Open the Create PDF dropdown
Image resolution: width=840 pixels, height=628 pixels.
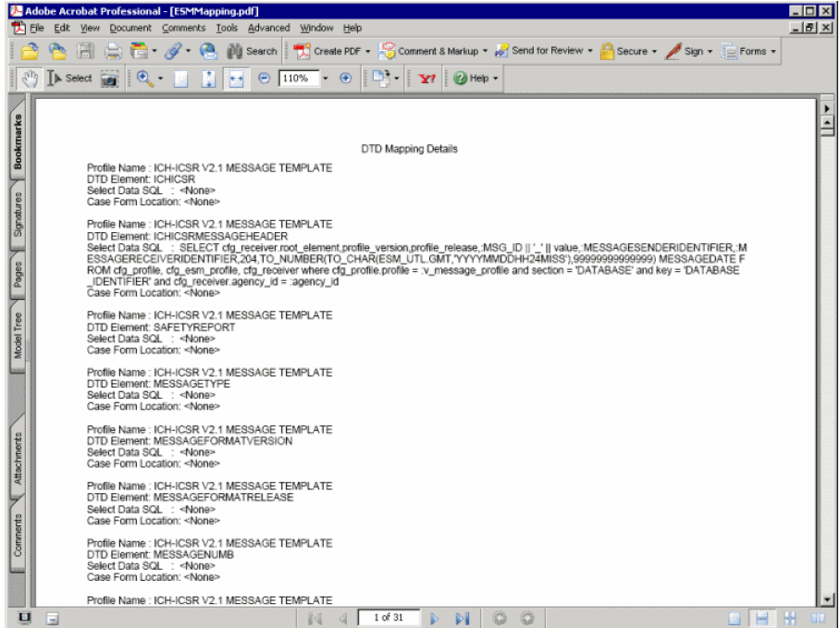pos(328,51)
